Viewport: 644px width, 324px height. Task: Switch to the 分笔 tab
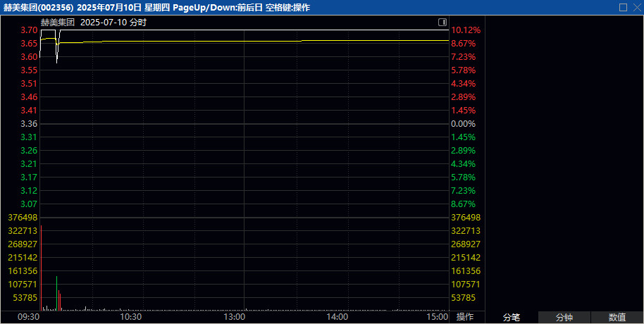click(x=512, y=318)
